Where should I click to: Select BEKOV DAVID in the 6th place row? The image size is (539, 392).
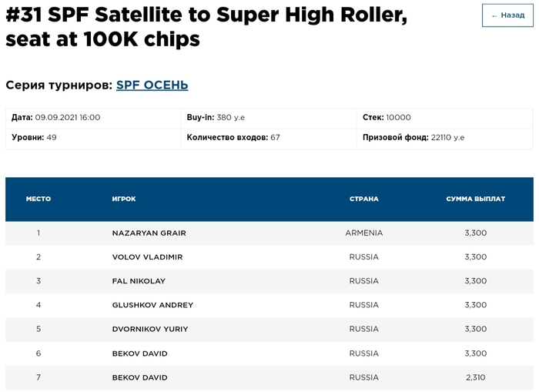140,353
